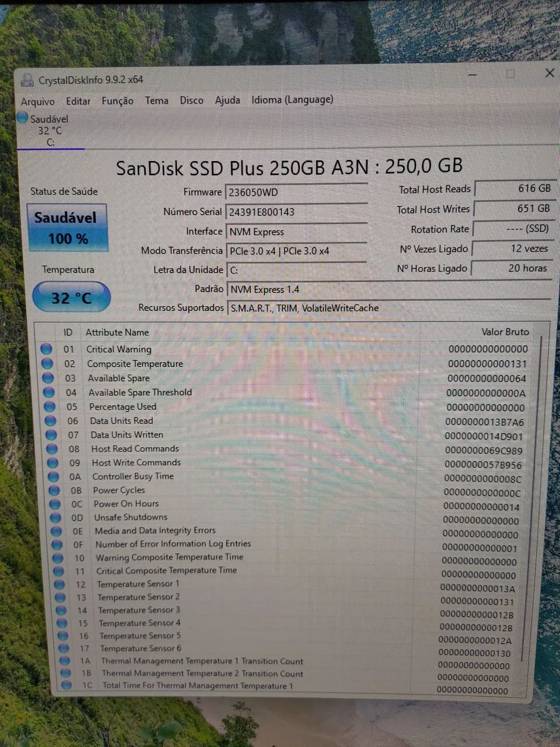Click the status icon for Temperature Sensor 1
The image size is (560, 747).
[x=59, y=584]
